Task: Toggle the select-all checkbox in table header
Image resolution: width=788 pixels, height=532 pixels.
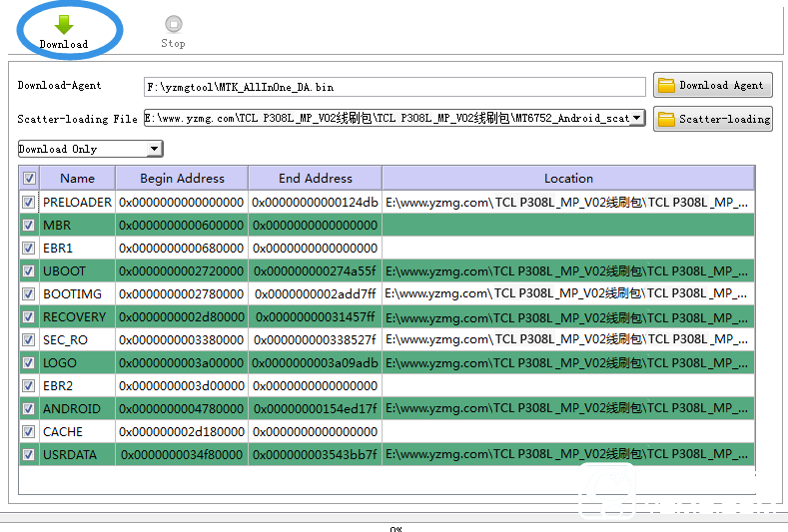Action: pyautogui.click(x=29, y=179)
